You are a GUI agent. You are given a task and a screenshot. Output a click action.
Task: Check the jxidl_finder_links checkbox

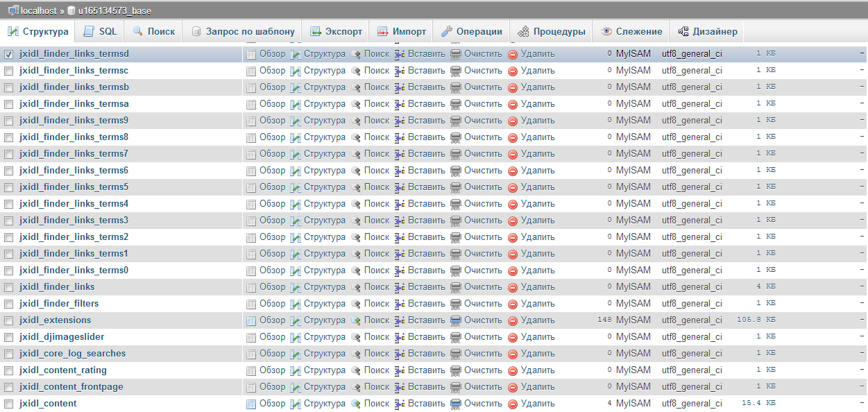[9, 287]
